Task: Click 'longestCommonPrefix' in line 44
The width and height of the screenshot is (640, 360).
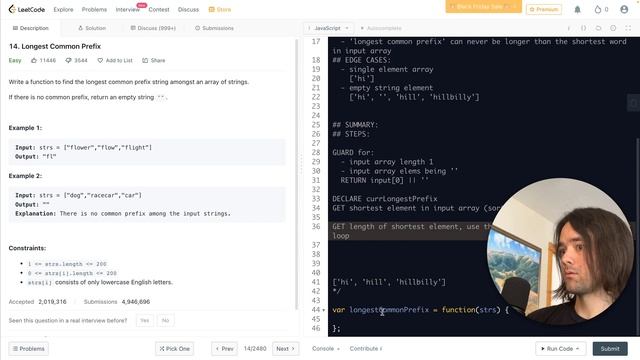Action: [x=389, y=310]
